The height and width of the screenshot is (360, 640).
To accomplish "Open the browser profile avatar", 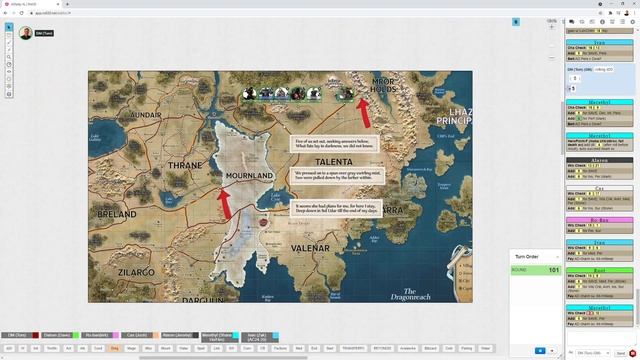I will point(627,13).
